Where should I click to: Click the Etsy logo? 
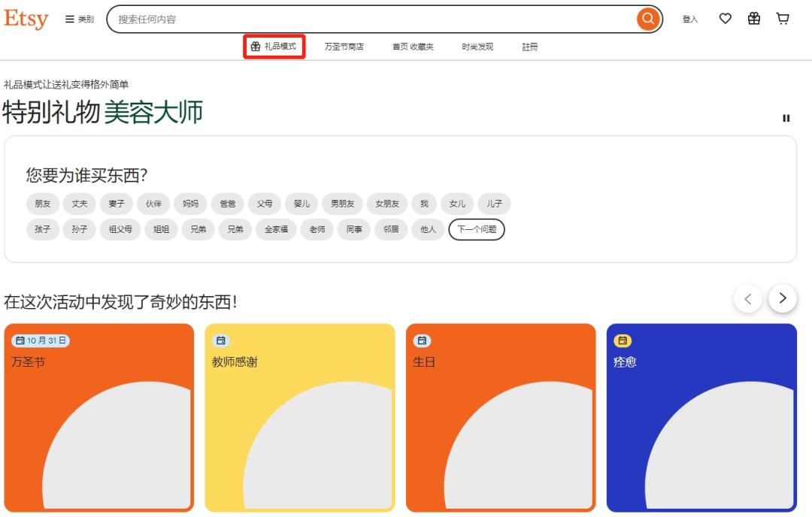[26, 19]
